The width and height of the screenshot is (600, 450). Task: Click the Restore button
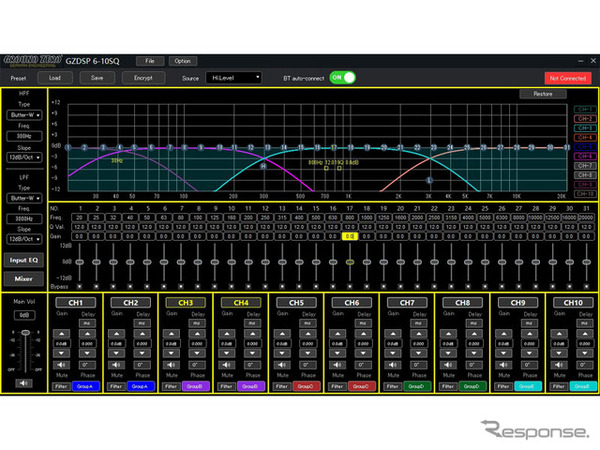543,94
